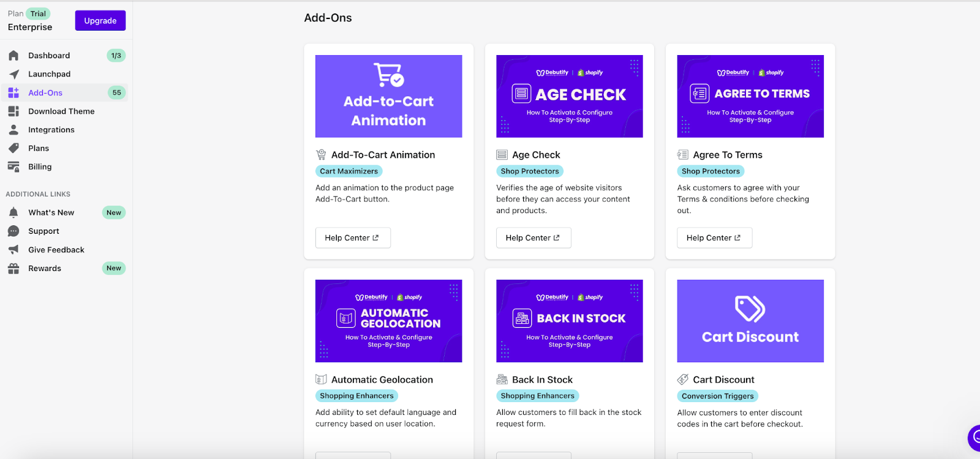Click the Trial plan badge
Viewport: 980px width, 459px height.
click(38, 13)
